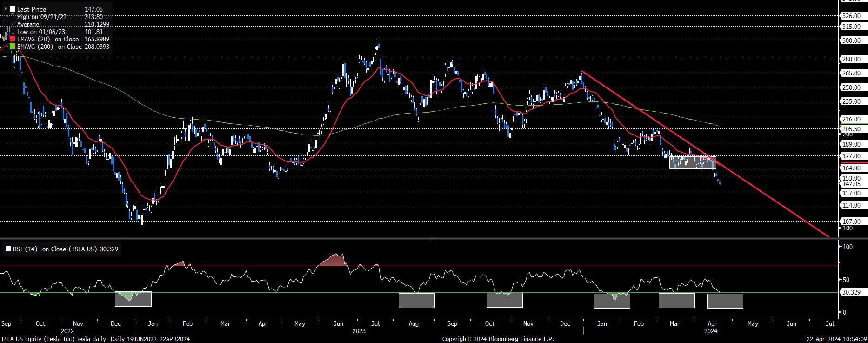Image resolution: width=868 pixels, height=343 pixels.
Task: Click the white RSI (14) legend swatch
Action: click(x=8, y=249)
